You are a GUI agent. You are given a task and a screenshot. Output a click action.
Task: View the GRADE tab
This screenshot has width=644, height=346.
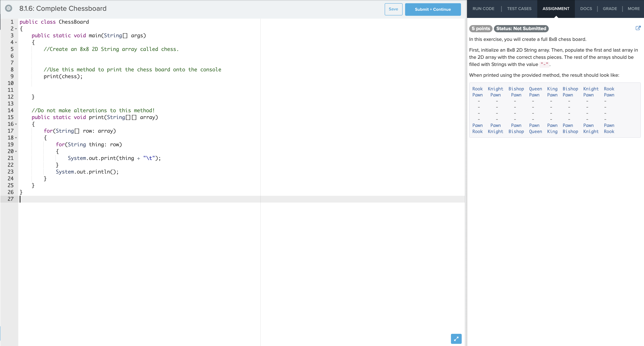point(609,9)
